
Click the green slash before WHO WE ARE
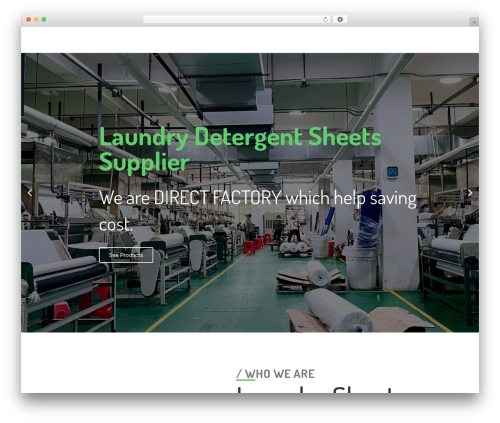[x=239, y=374]
